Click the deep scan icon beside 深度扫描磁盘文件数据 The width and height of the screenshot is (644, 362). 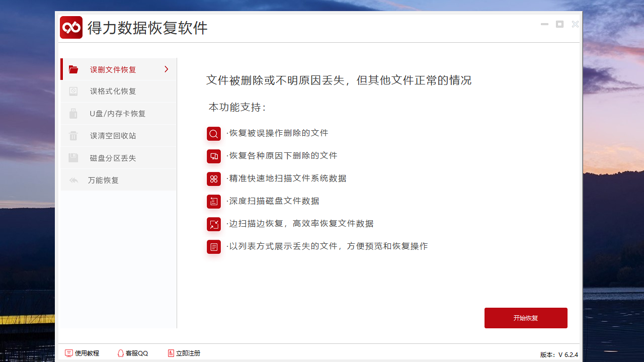coord(214,201)
